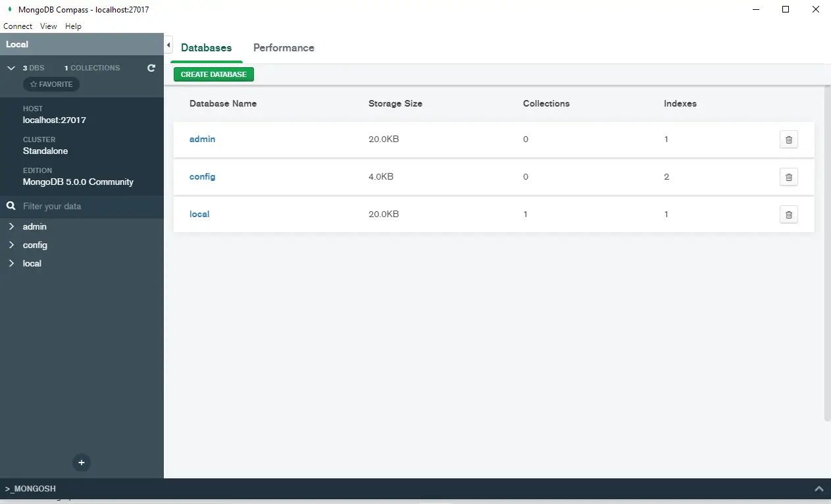Open the local database link
This screenshot has height=504, width=831.
click(x=199, y=214)
